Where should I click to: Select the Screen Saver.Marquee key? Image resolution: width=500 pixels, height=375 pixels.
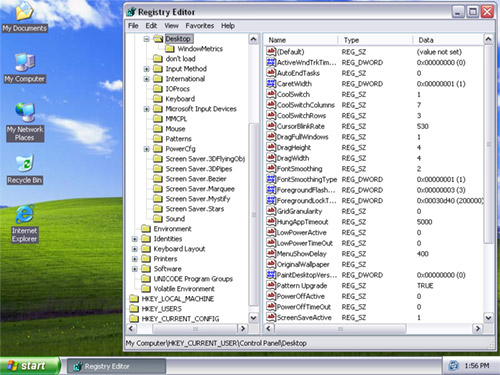click(200, 189)
